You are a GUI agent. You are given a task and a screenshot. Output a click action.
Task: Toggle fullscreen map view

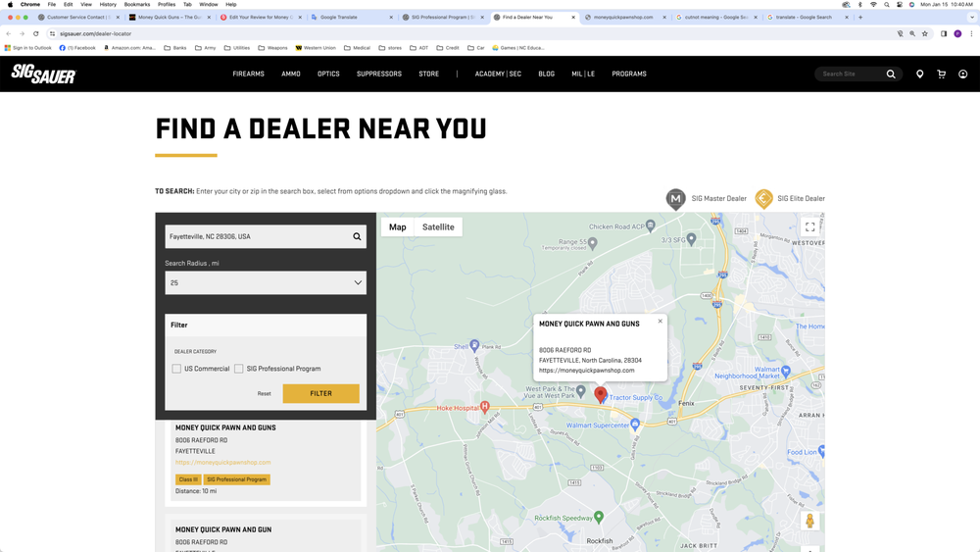[x=809, y=227]
